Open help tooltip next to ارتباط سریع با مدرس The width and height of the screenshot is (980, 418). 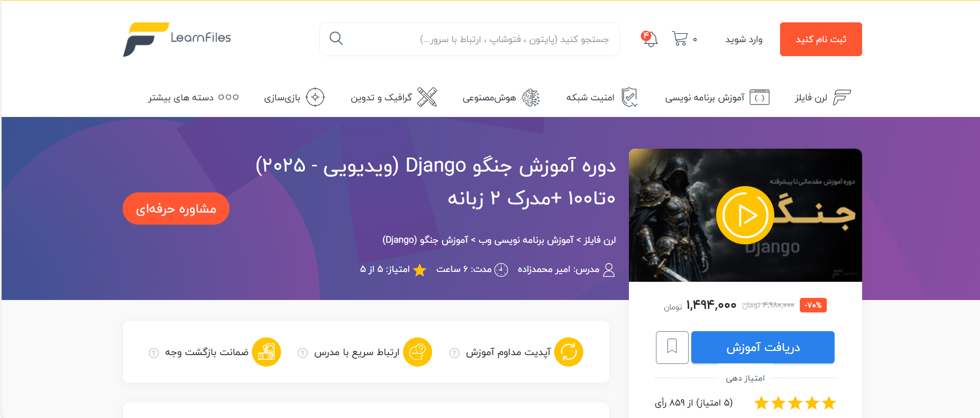[x=303, y=353]
